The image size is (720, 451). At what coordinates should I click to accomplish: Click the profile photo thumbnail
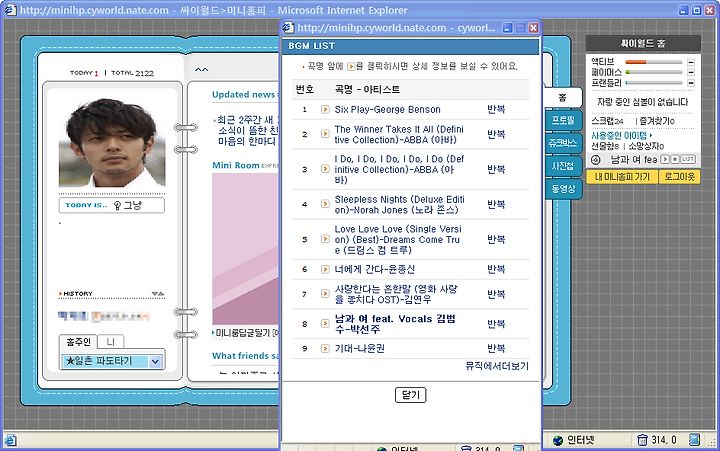[x=112, y=142]
